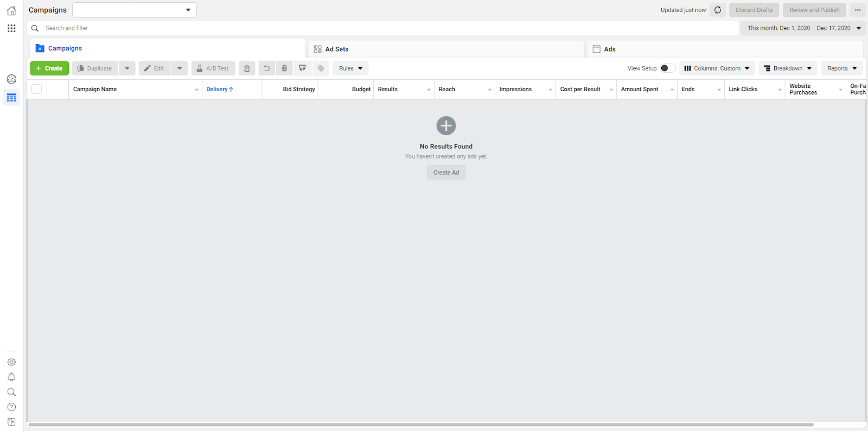Expand the Impressions column menu arrow
The height and width of the screenshot is (431, 868).
coord(550,90)
